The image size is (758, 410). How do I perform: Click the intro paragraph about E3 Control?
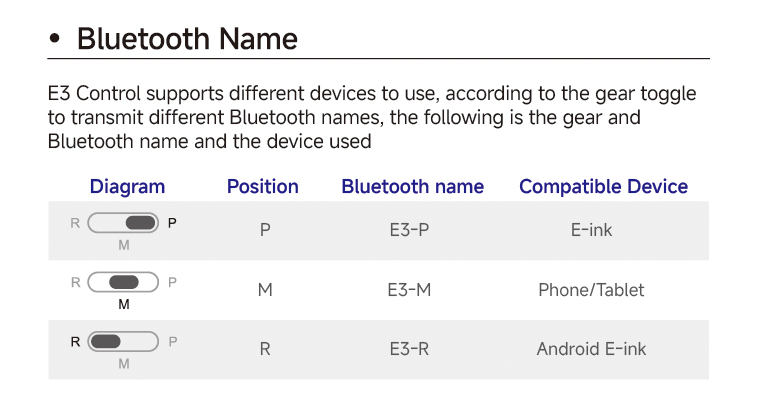pyautogui.click(x=372, y=118)
